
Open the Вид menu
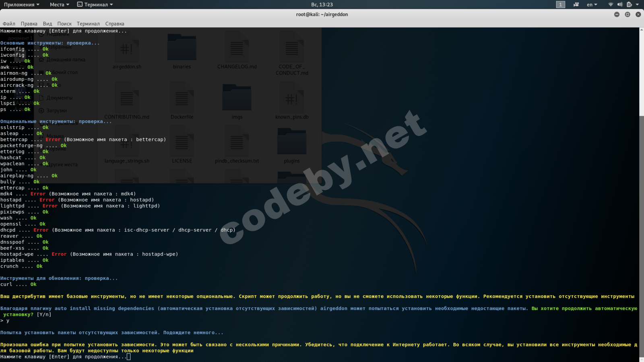(47, 24)
